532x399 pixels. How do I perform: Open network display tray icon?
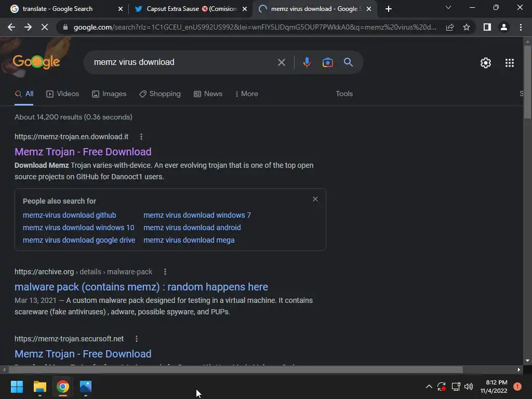click(456, 387)
